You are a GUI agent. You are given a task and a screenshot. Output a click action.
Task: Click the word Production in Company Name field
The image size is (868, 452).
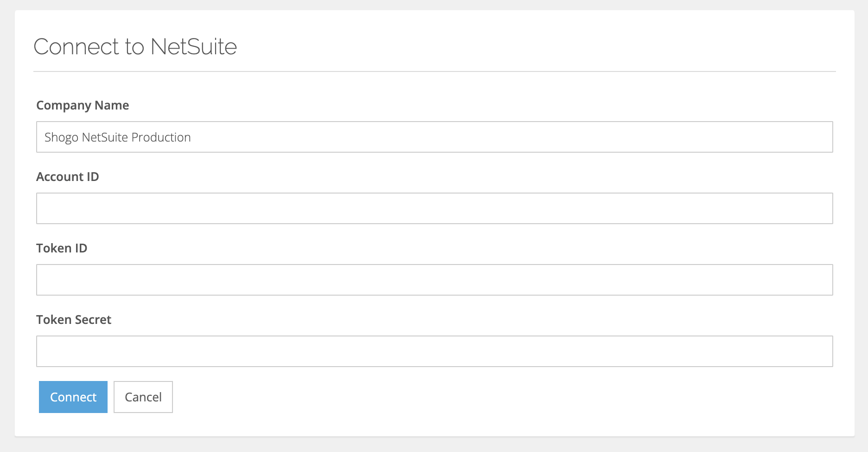161,137
